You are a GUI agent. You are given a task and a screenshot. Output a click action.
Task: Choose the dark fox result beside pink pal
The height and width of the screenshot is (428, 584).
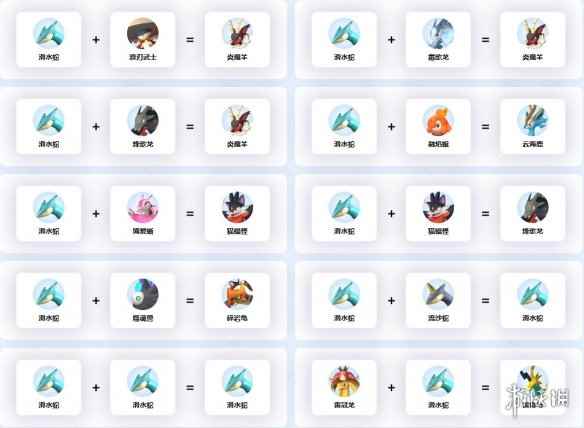pyautogui.click(x=237, y=207)
